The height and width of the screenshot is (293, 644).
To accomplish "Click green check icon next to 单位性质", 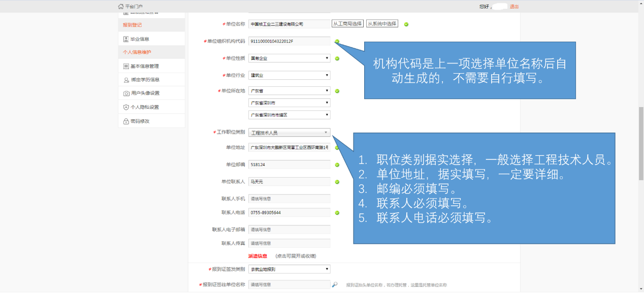I will coord(337,58).
